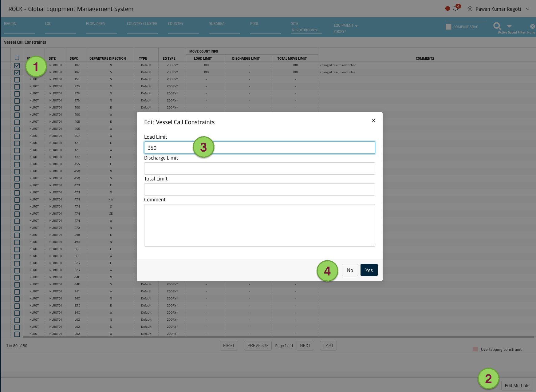536x392 pixels.
Task: Click the Overlapping constraint pink swatch
Action: (x=475, y=349)
